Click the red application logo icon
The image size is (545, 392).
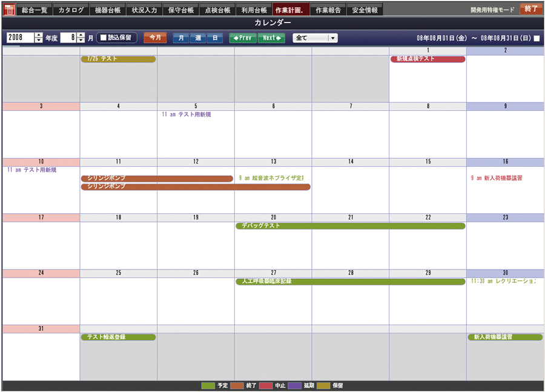click(9, 10)
